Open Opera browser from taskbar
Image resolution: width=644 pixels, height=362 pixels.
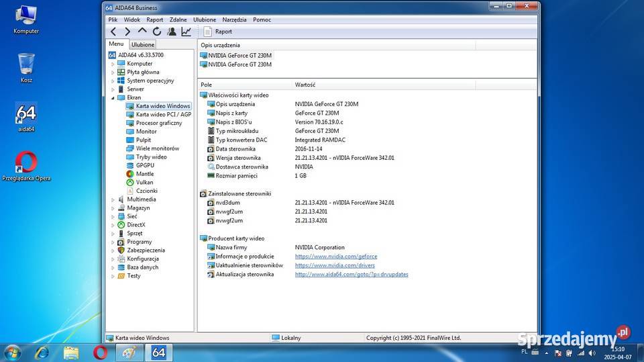point(100,353)
